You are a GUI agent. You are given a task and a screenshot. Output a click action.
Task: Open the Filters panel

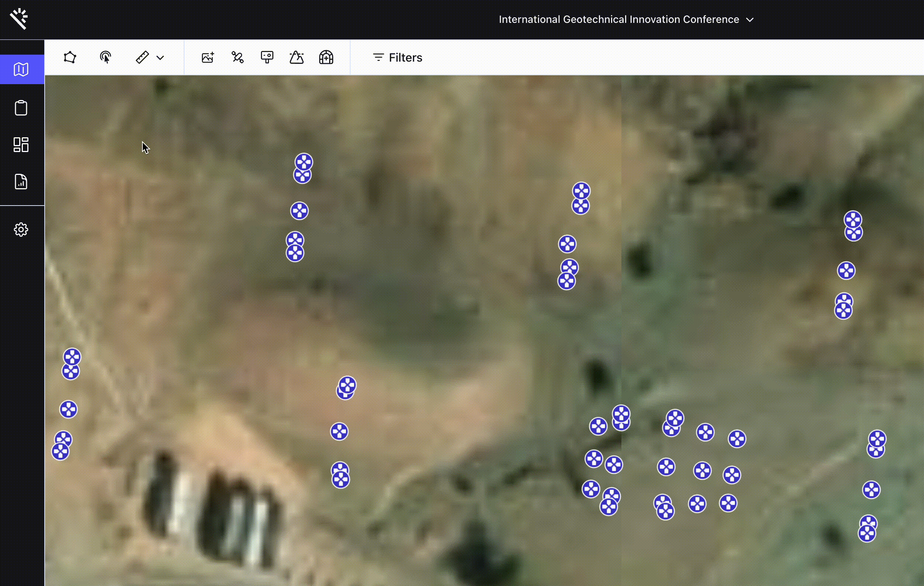pos(397,58)
